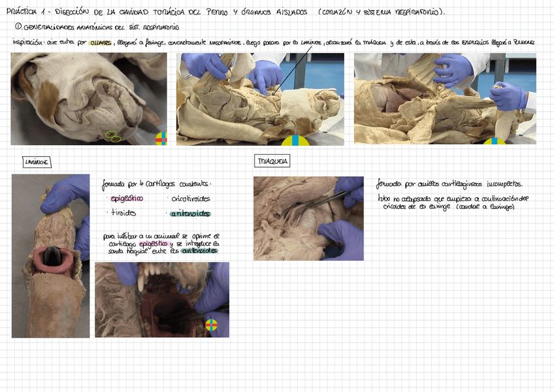Click pink highlighted epiglótico in cartilage list
The width and height of the screenshot is (554, 392).
pos(127,199)
